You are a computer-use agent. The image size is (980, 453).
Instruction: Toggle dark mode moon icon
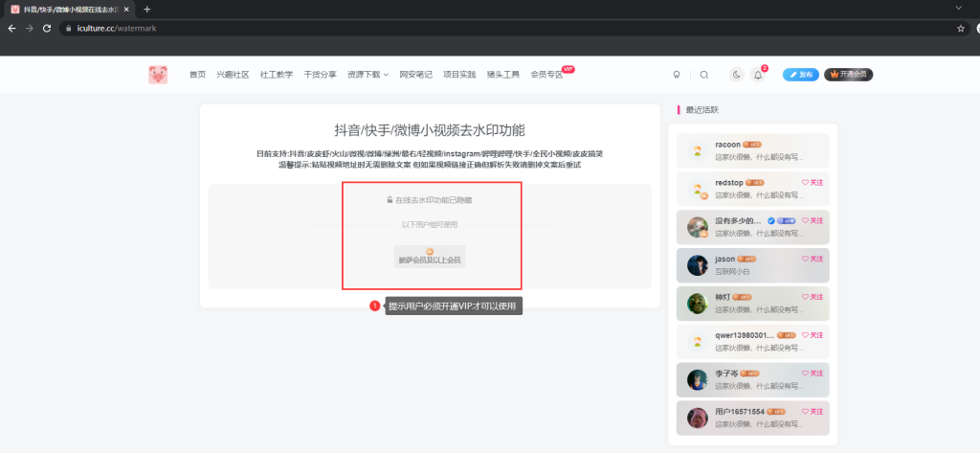[736, 75]
